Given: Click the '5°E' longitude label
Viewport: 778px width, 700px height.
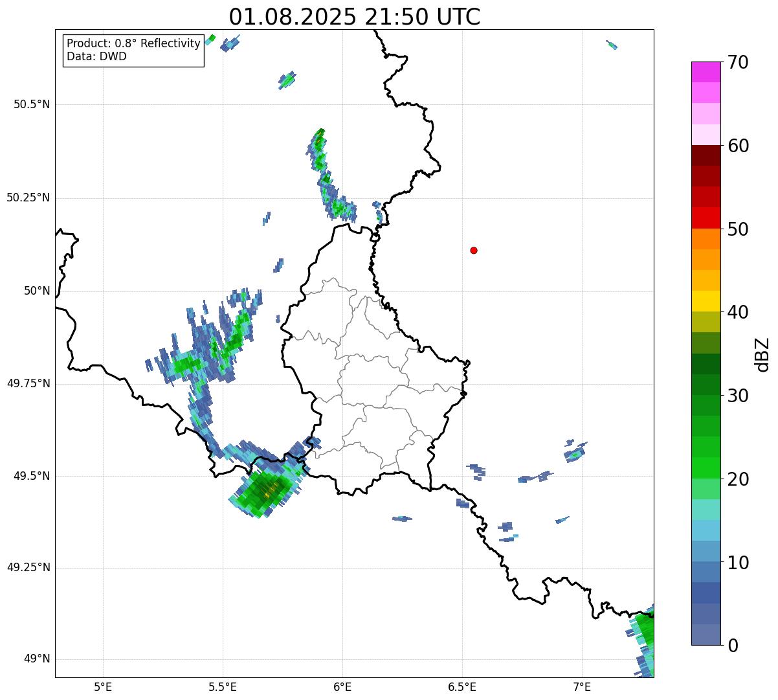Looking at the screenshot, I should 103,686.
